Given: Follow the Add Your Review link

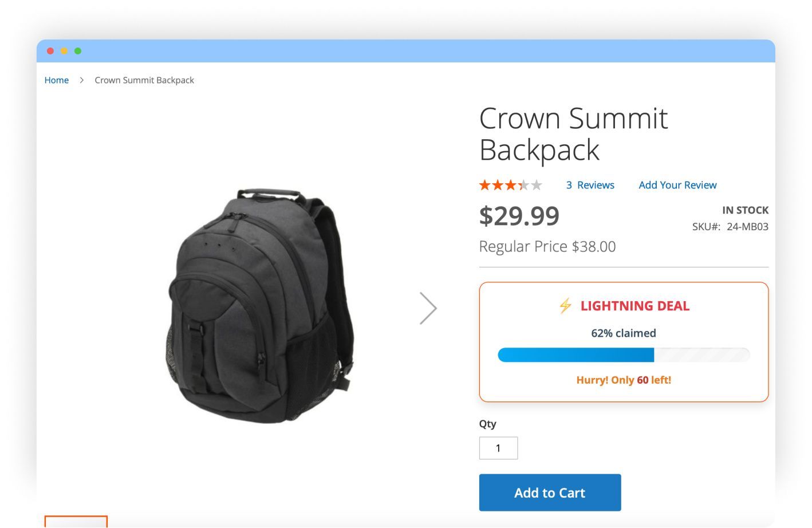Looking at the screenshot, I should click(677, 185).
